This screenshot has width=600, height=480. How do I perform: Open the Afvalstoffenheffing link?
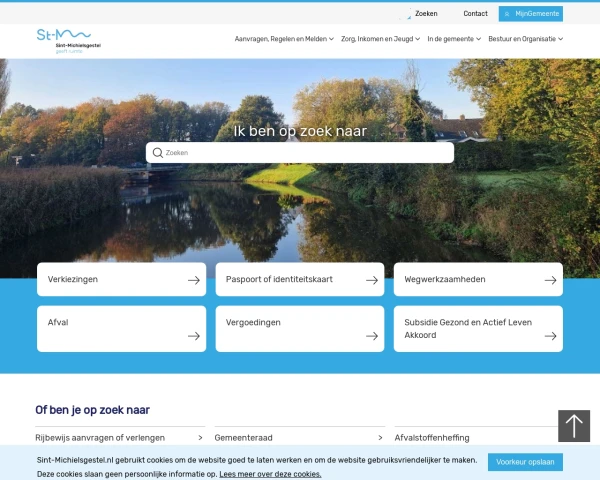point(432,438)
